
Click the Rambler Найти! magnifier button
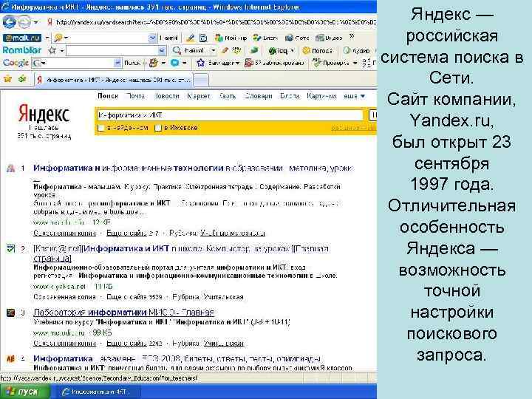point(188,50)
